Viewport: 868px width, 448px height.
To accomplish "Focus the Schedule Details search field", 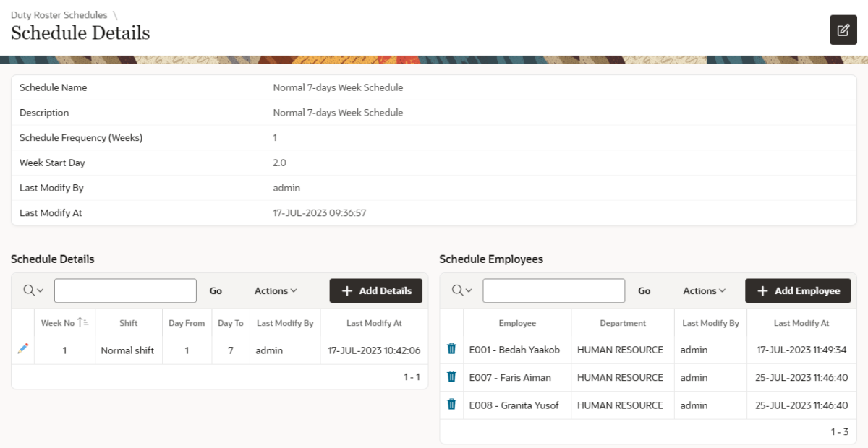I will coord(125,290).
